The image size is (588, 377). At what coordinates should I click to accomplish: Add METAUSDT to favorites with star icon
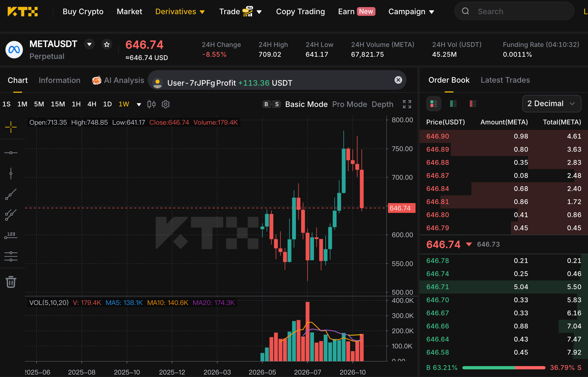(x=107, y=44)
